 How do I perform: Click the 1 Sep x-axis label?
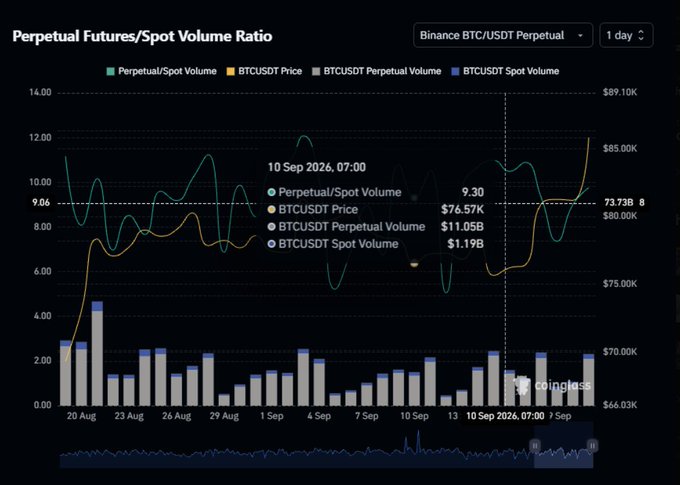(272, 416)
